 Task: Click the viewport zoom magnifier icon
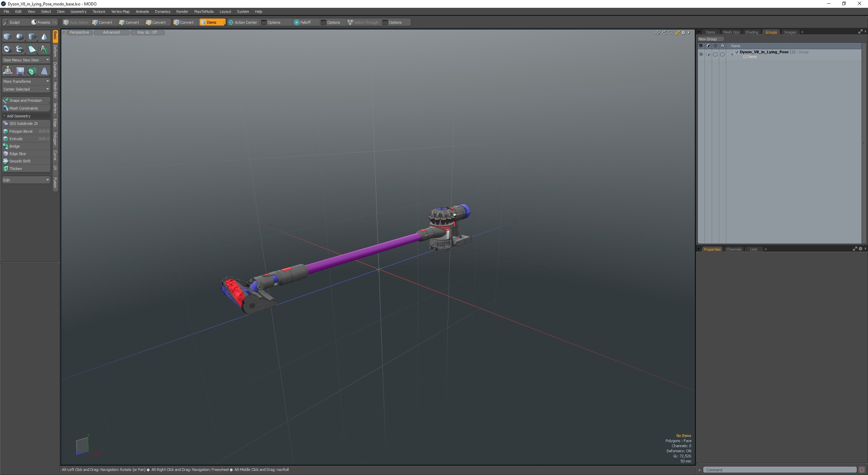pyautogui.click(x=671, y=33)
